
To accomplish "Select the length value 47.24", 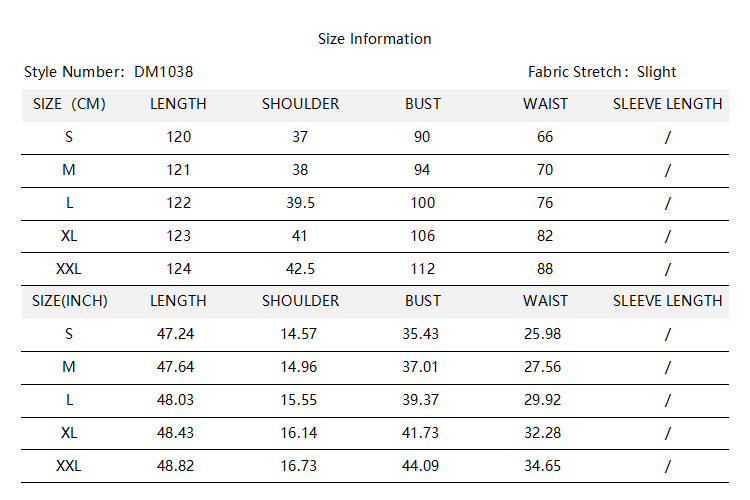I will pos(178,334).
